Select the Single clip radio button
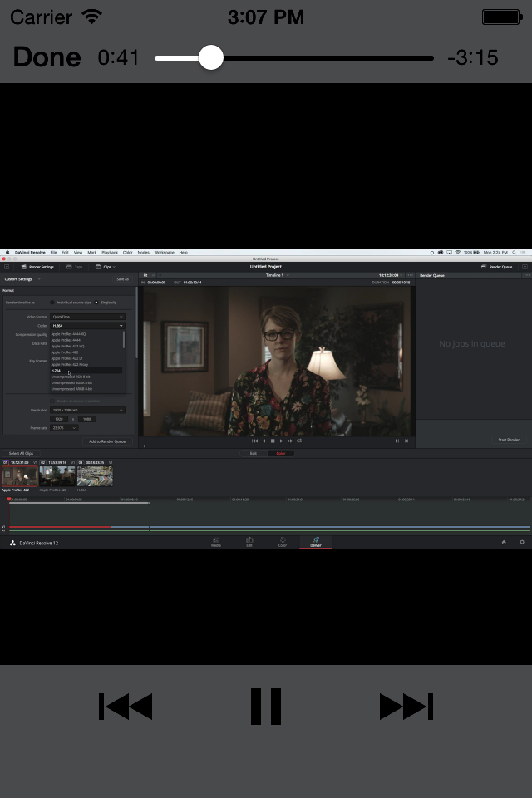532x798 pixels. point(96,303)
